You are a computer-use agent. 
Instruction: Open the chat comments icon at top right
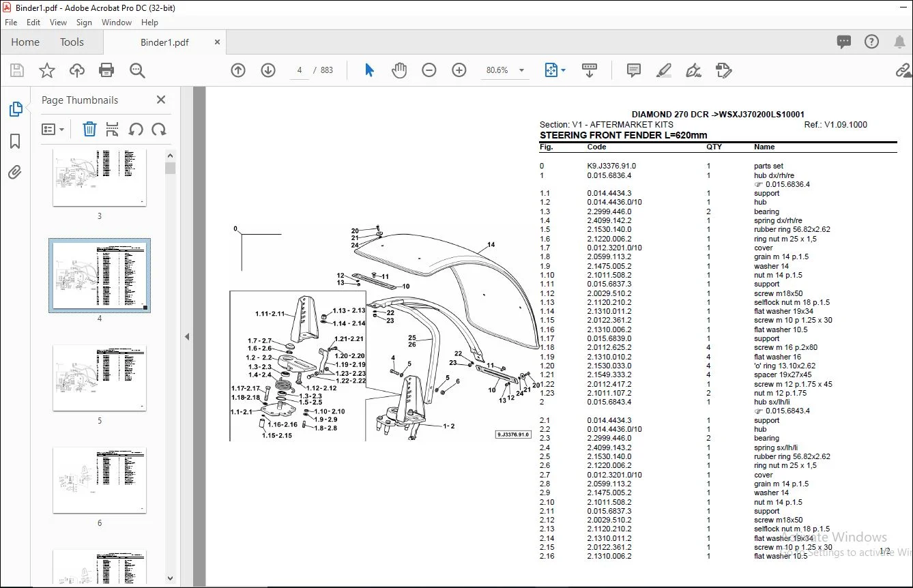pyautogui.click(x=844, y=42)
